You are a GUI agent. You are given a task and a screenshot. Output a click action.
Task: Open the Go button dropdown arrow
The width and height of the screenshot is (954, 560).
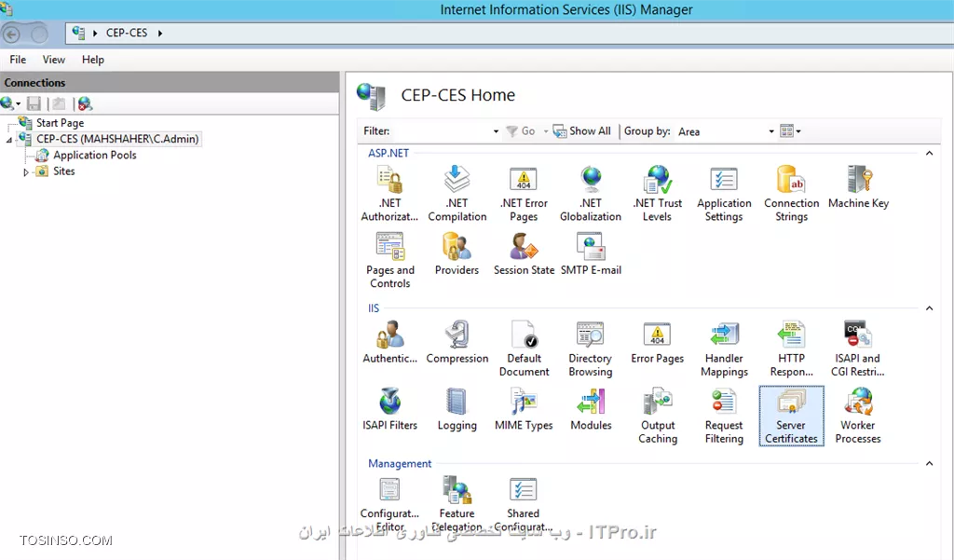tap(546, 130)
